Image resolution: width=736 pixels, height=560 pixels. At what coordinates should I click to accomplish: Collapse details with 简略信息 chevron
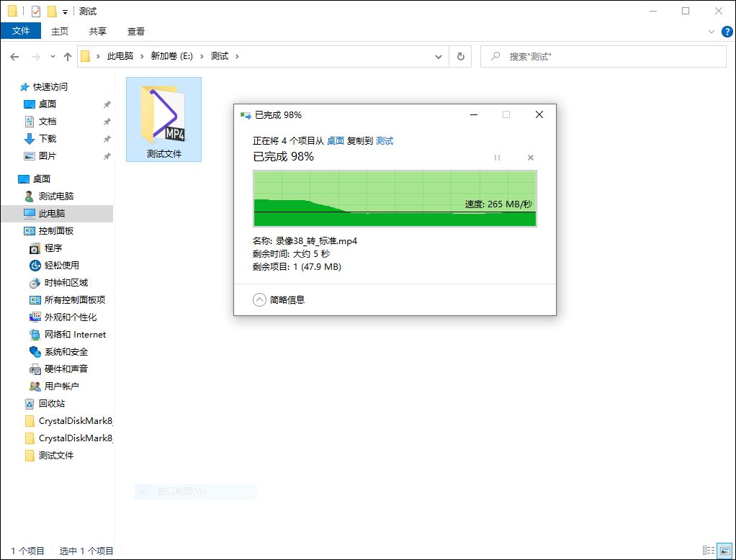pyautogui.click(x=259, y=299)
